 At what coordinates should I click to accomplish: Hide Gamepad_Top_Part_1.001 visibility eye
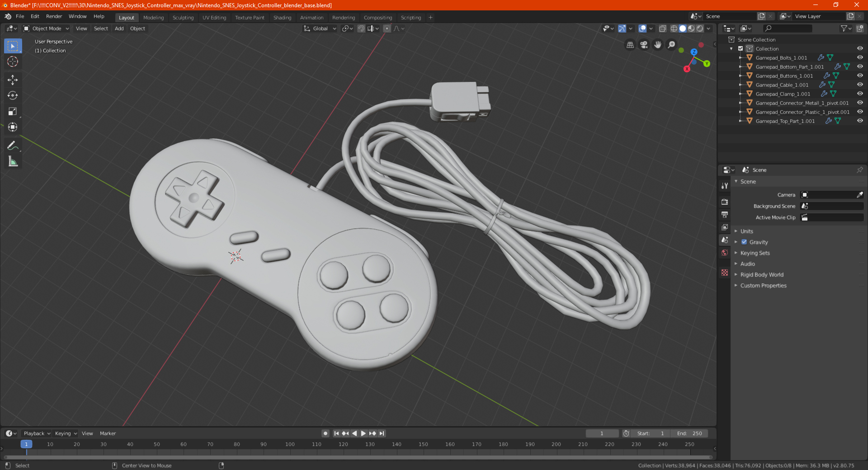pos(860,121)
